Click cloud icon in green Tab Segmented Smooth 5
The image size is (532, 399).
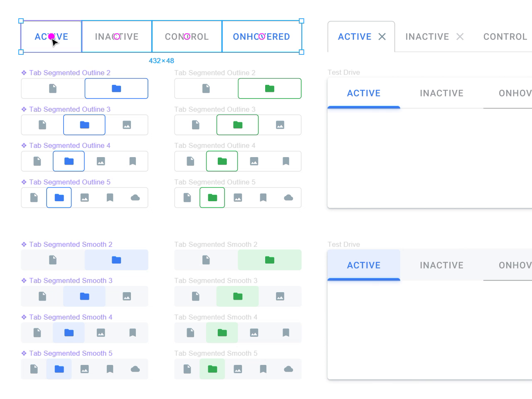pos(288,369)
